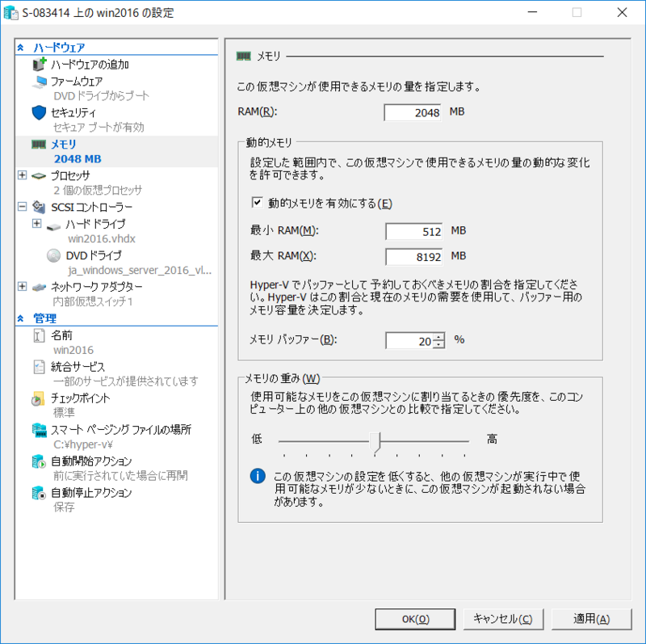Click the キャンセル(C) button
646x644 pixels.
pyautogui.click(x=503, y=619)
